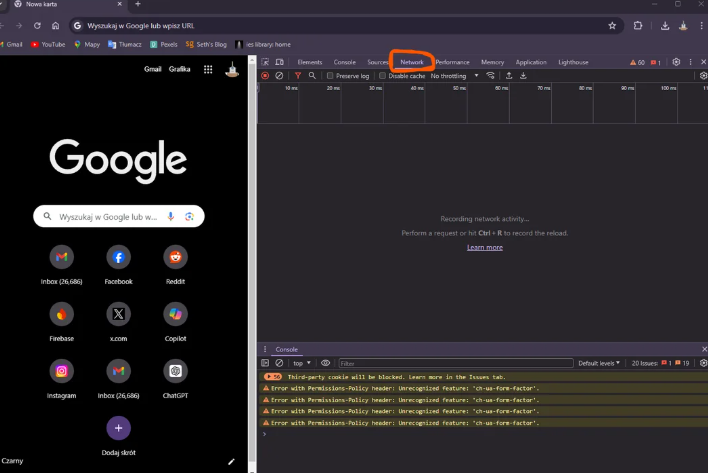The height and width of the screenshot is (473, 708).
Task: Select the Console drawer tab
Action: click(286, 349)
